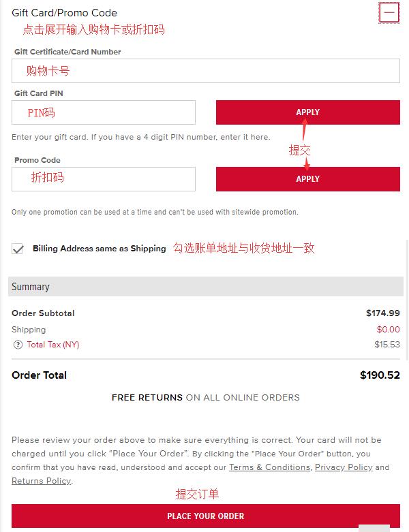Apply the gift card with APPLY button
409x532 pixels.
pos(308,112)
